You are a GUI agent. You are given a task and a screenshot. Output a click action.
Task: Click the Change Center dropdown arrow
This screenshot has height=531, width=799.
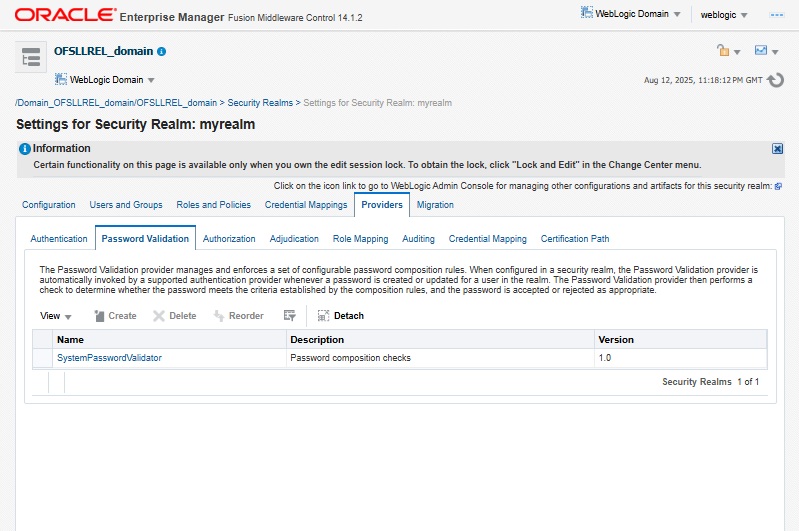coord(737,52)
